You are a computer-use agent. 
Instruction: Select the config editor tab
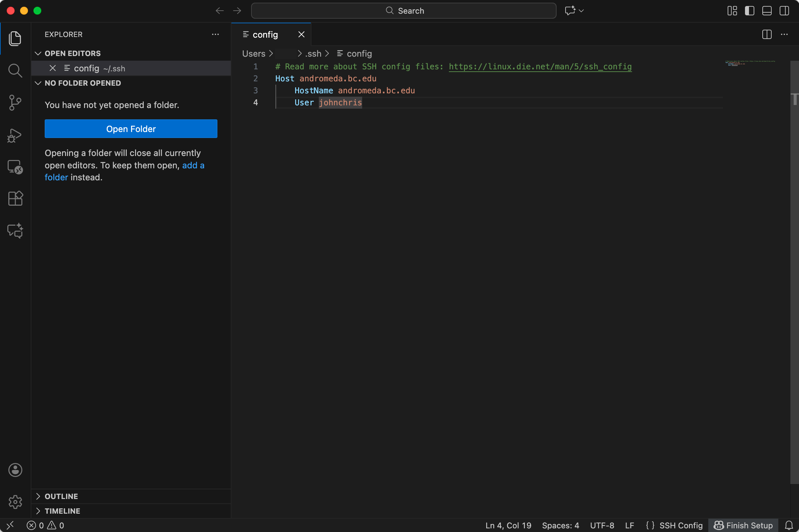pos(265,35)
